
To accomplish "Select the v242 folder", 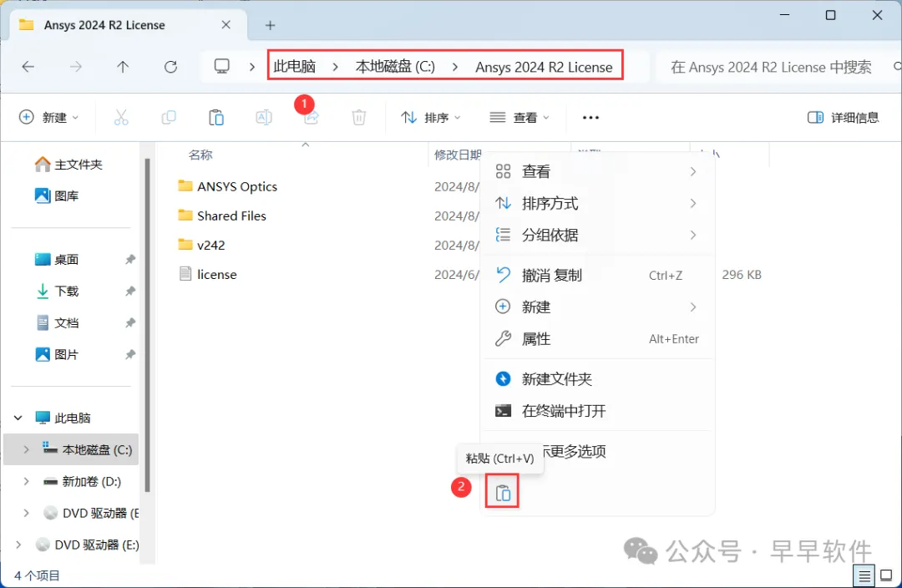I will point(211,245).
